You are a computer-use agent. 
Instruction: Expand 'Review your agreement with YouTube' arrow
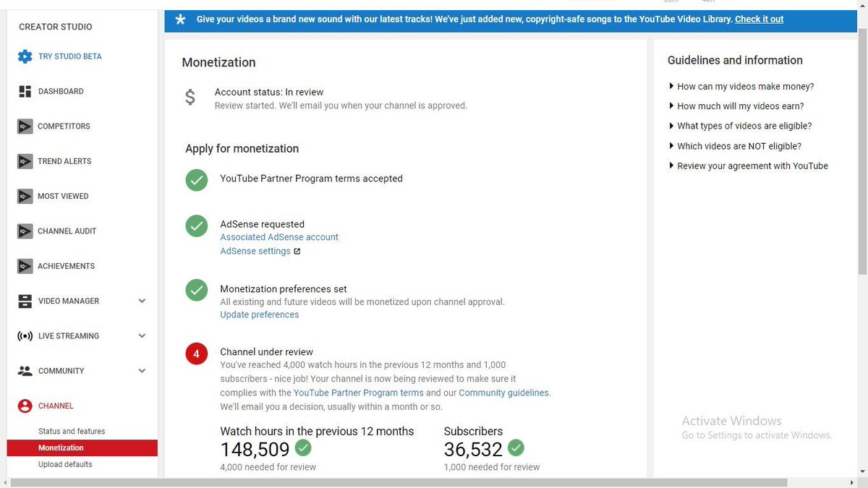tap(671, 166)
